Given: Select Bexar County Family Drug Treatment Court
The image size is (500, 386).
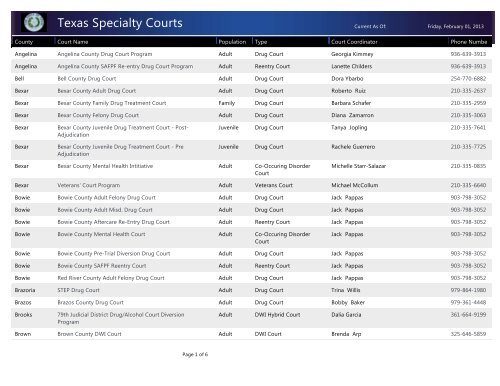Looking at the screenshot, I should (112, 103).
